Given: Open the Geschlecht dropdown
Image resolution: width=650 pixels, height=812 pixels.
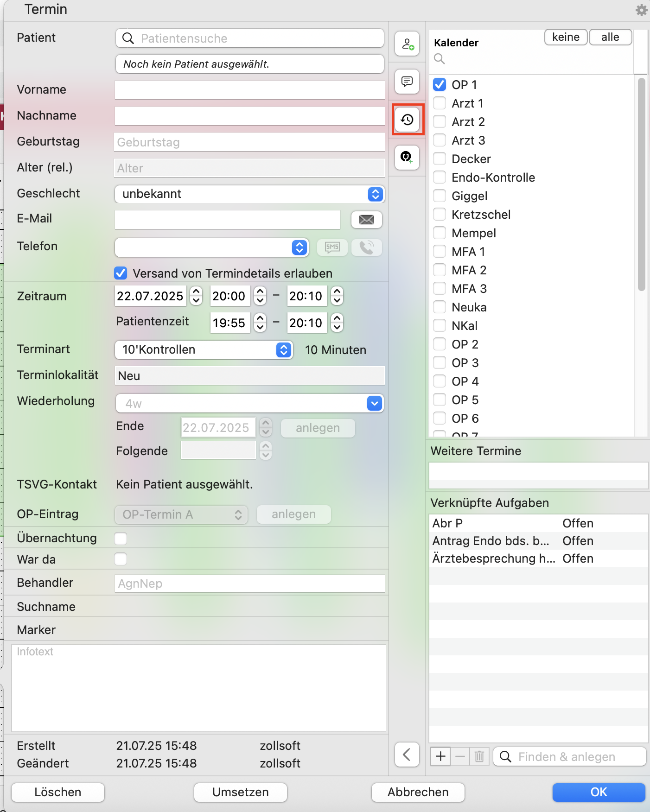Looking at the screenshot, I should coord(249,194).
